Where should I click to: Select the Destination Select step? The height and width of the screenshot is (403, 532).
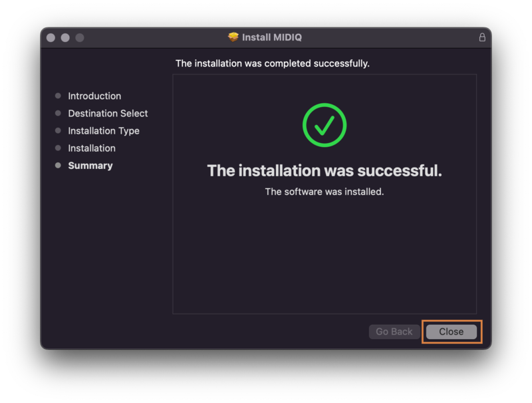pyautogui.click(x=108, y=113)
